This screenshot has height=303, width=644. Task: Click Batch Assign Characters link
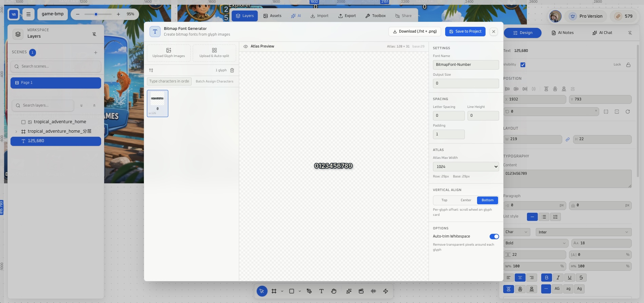[214, 81]
